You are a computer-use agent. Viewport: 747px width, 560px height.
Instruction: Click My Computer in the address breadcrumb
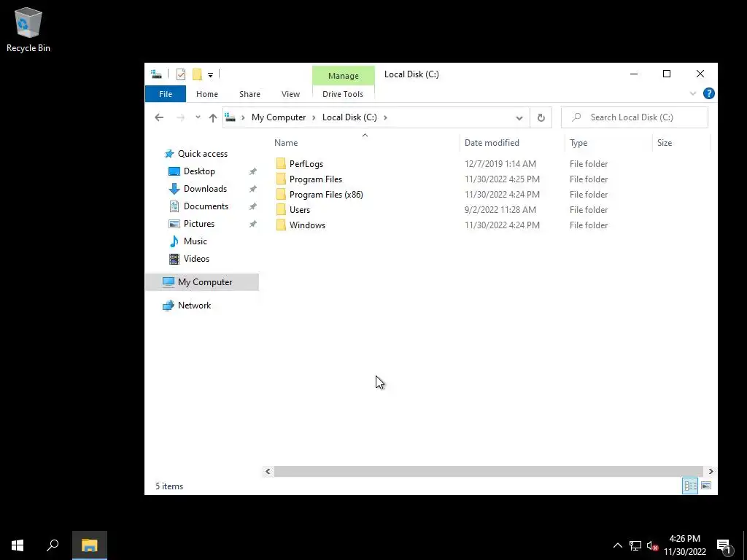(279, 117)
